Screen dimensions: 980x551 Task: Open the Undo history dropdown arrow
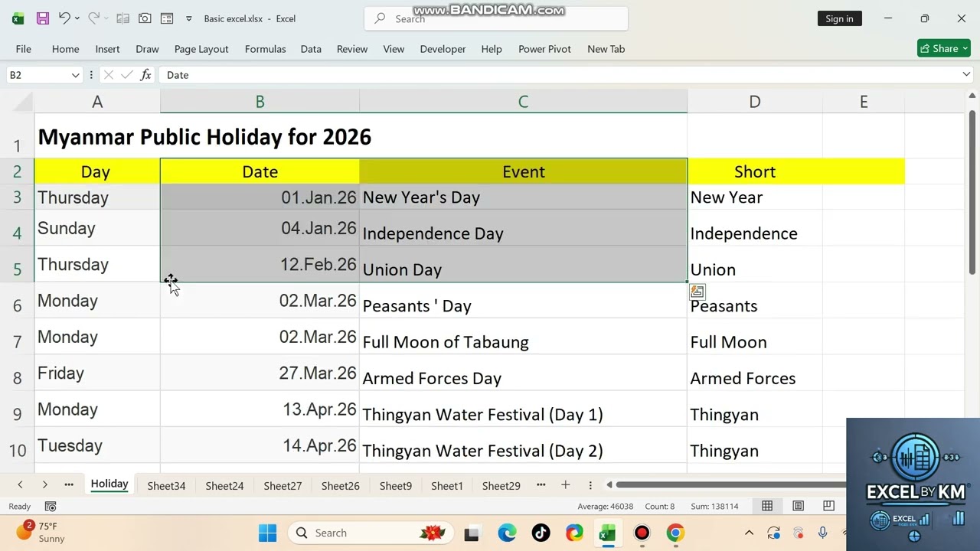click(x=77, y=18)
